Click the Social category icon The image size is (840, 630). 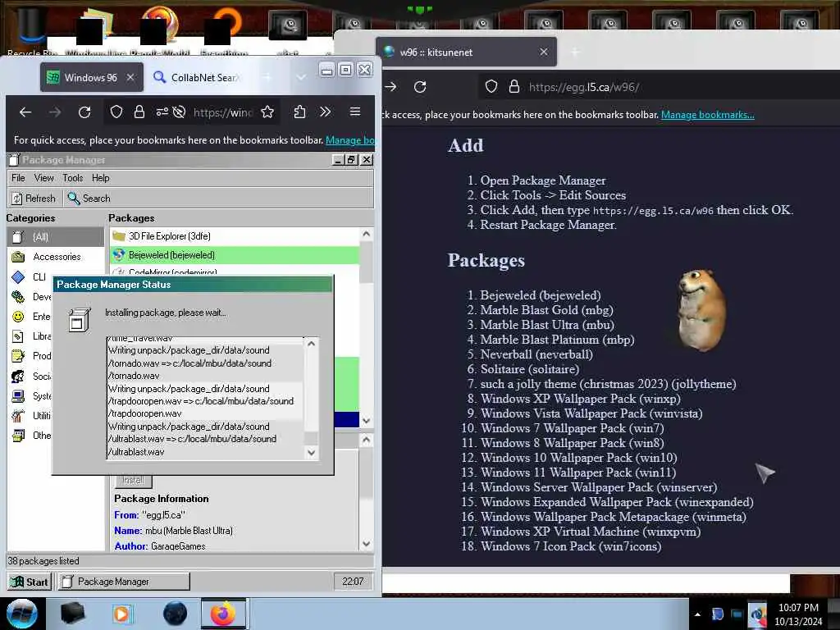click(x=18, y=376)
